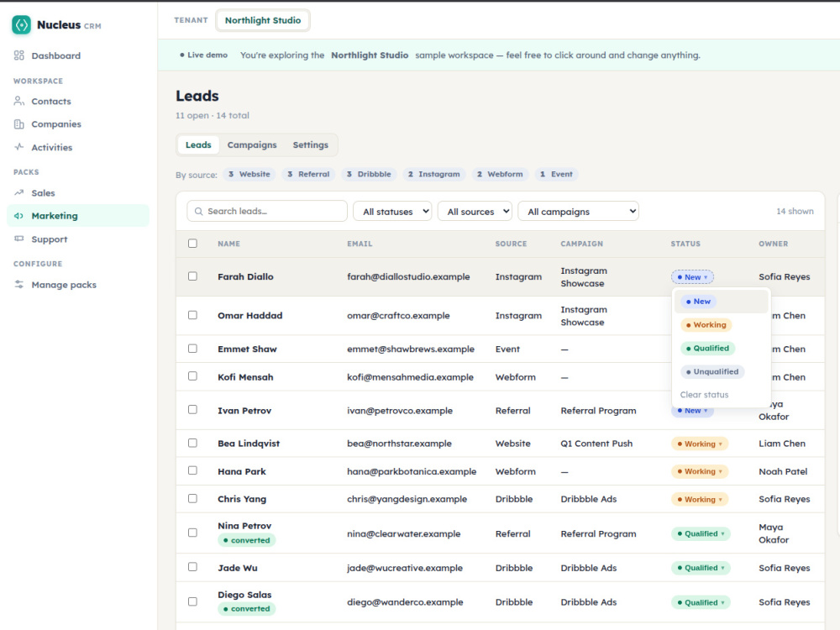Select Unqualified in the status menu
The height and width of the screenshot is (630, 840).
click(721, 372)
